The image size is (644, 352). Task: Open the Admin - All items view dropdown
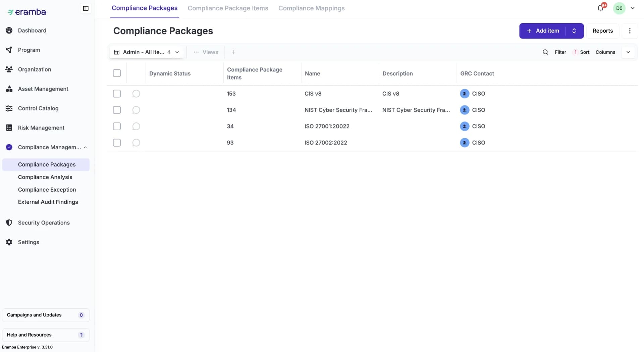[147, 52]
